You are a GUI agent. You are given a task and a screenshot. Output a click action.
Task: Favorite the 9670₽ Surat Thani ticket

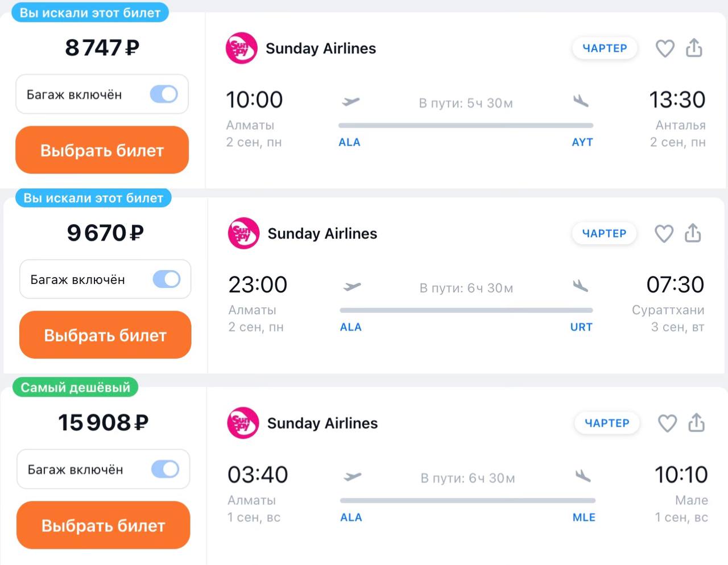coord(664,233)
